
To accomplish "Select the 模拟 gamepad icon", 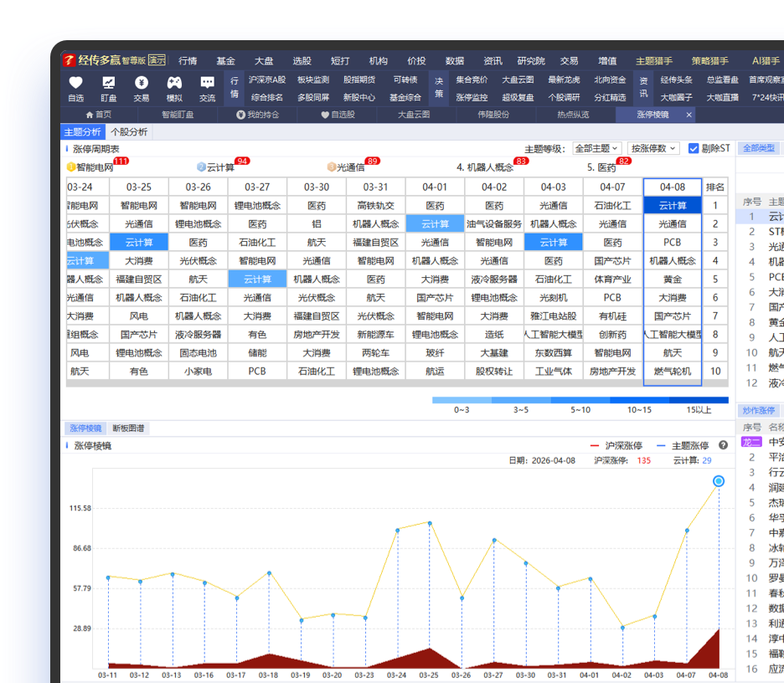I will point(174,82).
